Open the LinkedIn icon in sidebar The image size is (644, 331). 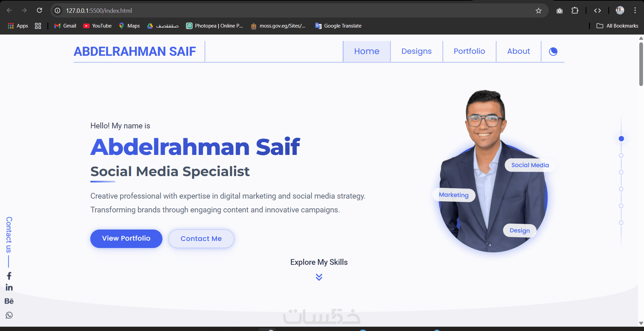(9, 288)
